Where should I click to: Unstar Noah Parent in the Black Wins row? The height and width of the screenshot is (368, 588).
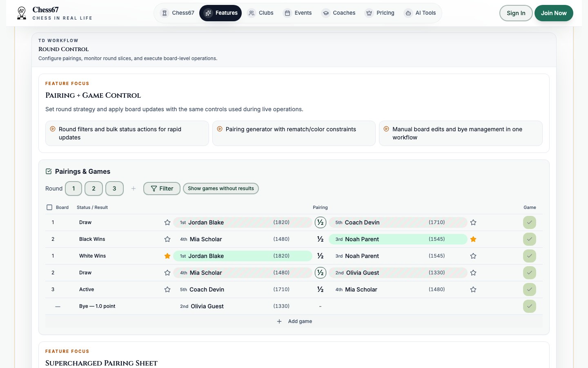pyautogui.click(x=473, y=239)
